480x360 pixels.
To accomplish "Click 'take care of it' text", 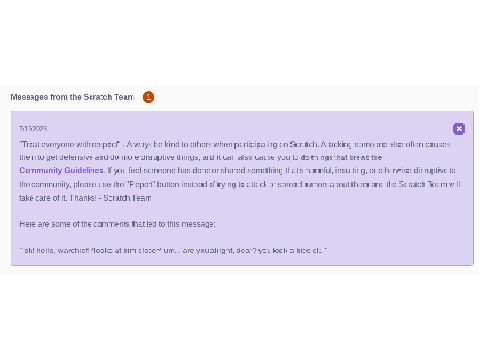I will coord(42,198).
